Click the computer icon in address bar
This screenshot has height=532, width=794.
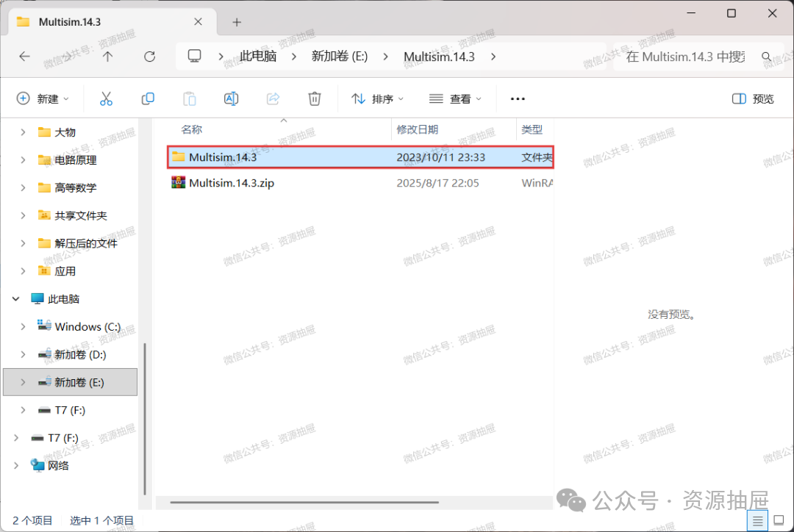(194, 56)
